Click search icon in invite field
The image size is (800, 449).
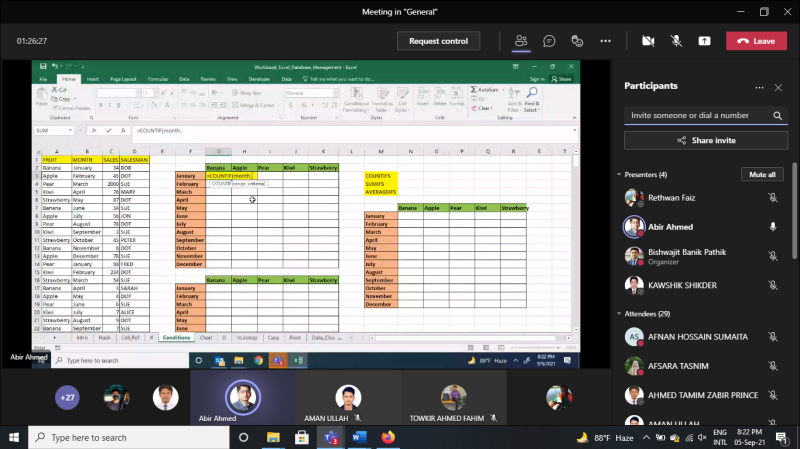778,116
